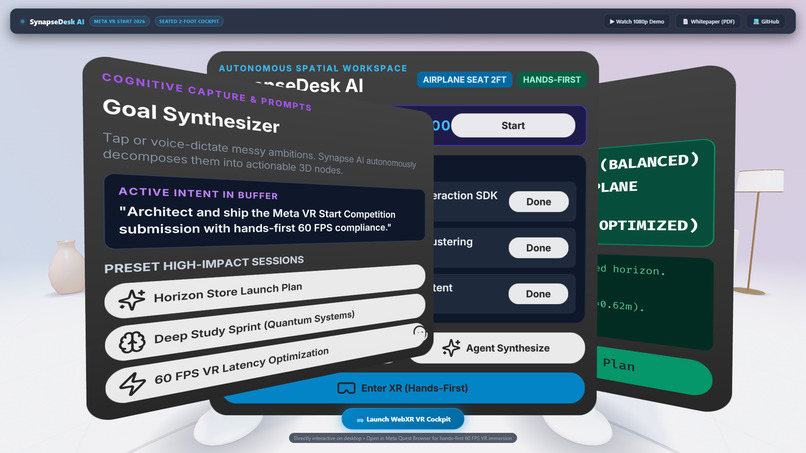Screen dimensions: 806x453
Task: Click the HANDS-FIRST badge
Action: (x=552, y=80)
